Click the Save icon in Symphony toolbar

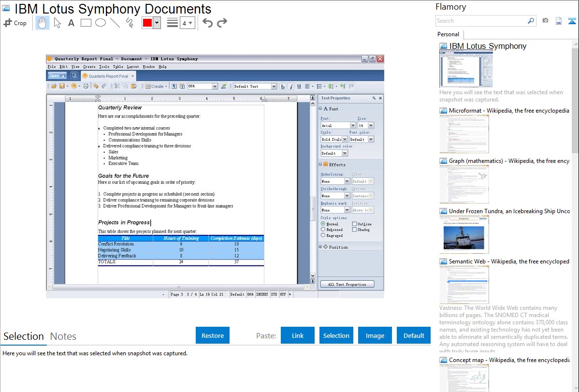click(62, 86)
